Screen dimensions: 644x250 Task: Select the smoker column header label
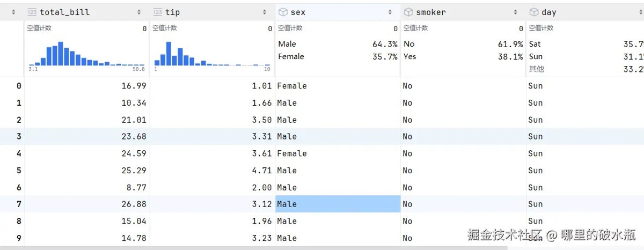[x=431, y=12]
